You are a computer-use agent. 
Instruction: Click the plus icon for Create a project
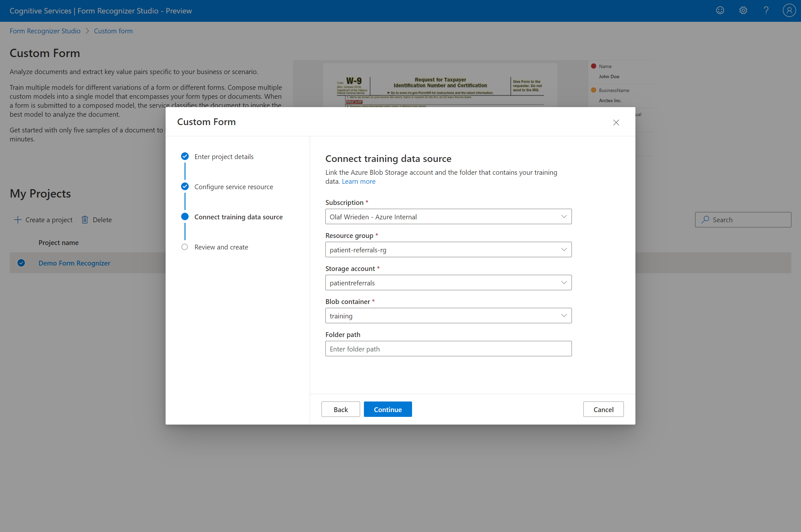[18, 220]
